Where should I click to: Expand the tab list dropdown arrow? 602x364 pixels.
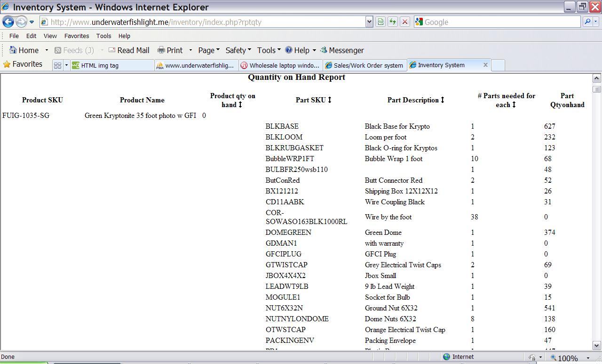pyautogui.click(x=66, y=65)
